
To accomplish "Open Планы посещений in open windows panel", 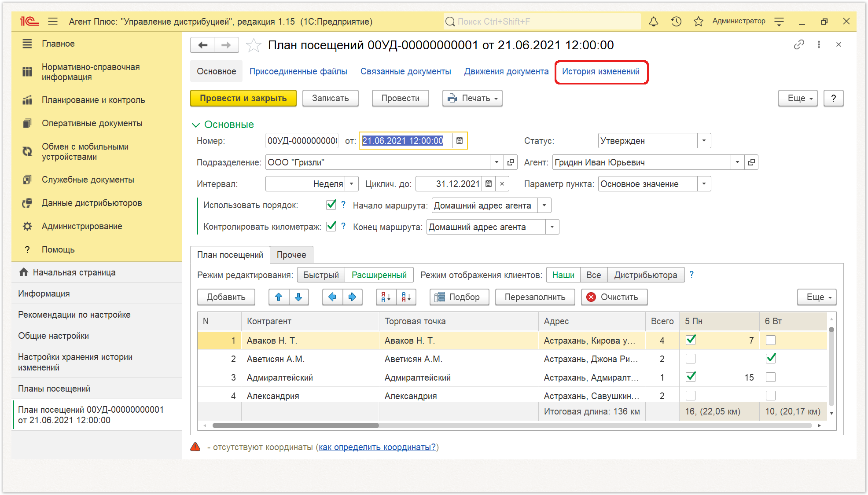I will (97, 389).
